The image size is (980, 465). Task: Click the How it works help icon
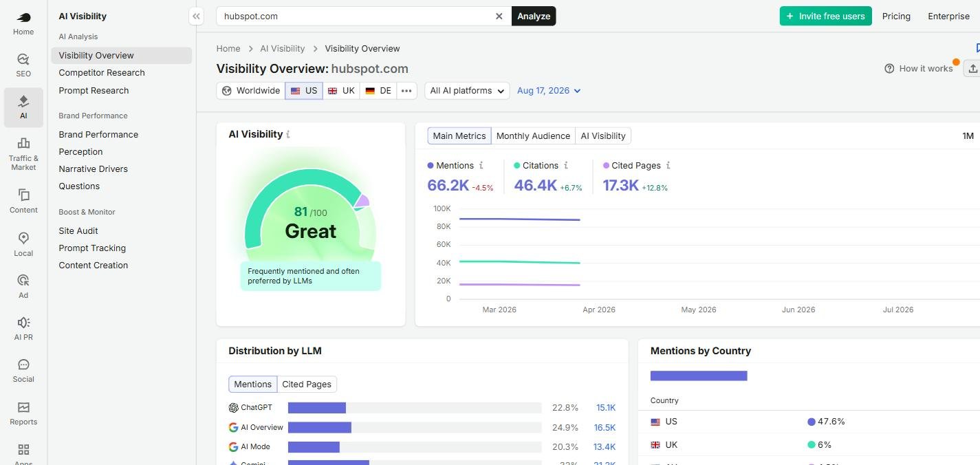889,68
